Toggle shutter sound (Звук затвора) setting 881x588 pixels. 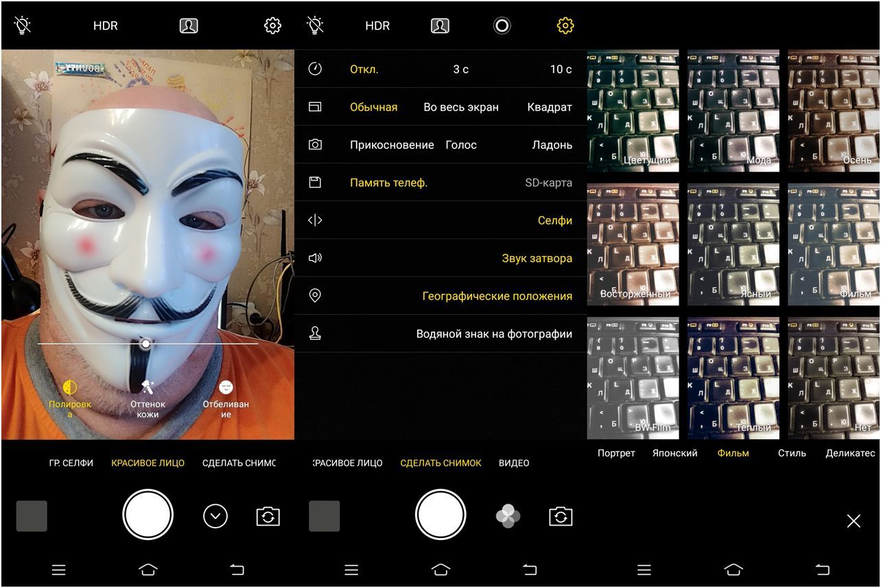click(x=537, y=259)
